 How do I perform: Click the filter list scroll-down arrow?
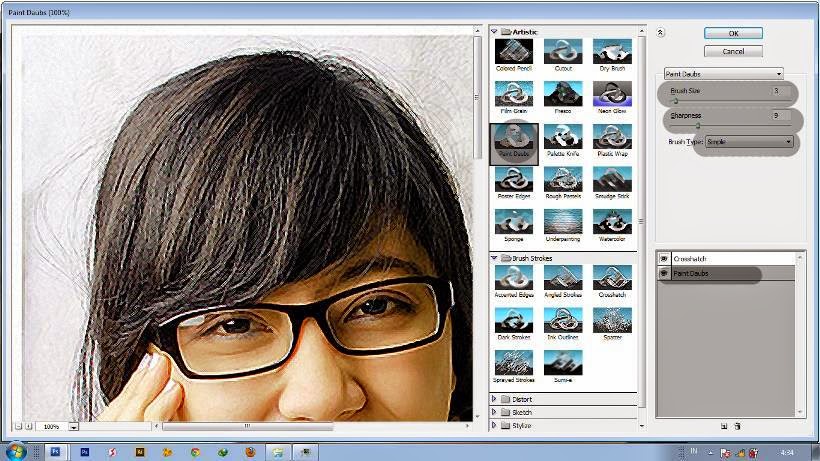[x=642, y=426]
